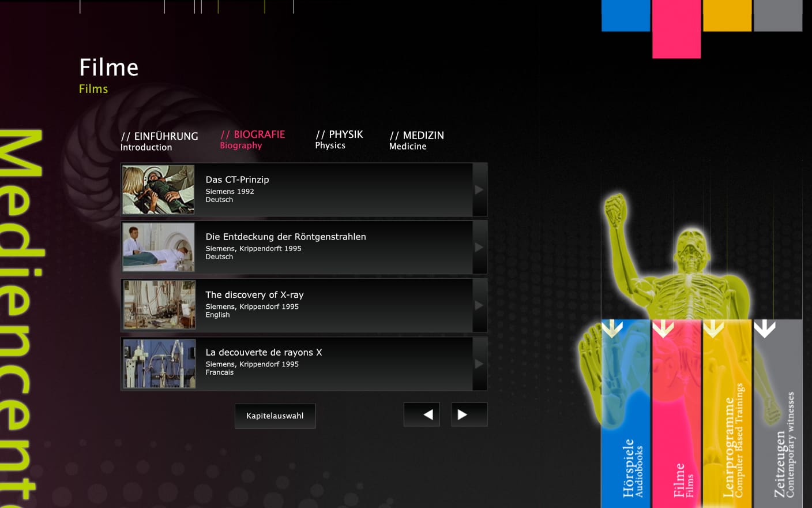Screen dimensions: 812x508
Task: Open La decouverte de rayons X thumbnail
Action: click(159, 364)
